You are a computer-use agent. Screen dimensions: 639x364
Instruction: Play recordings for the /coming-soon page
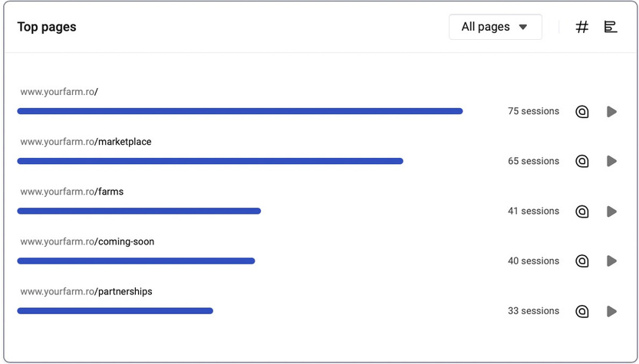611,261
